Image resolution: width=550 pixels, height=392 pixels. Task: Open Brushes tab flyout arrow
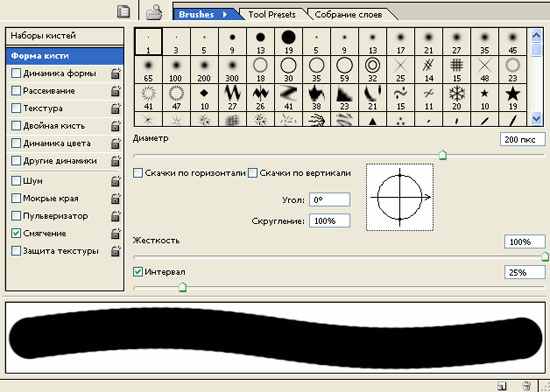[x=225, y=15]
